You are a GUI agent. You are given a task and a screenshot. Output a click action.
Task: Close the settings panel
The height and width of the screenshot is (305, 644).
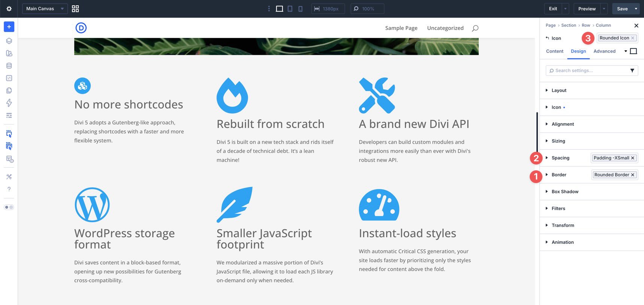(636, 26)
